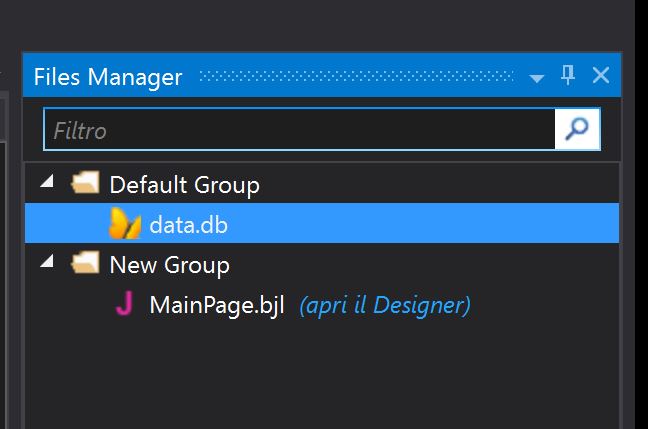Collapse the Default Group tree node
Screen dimensions: 648x429
coord(47,184)
